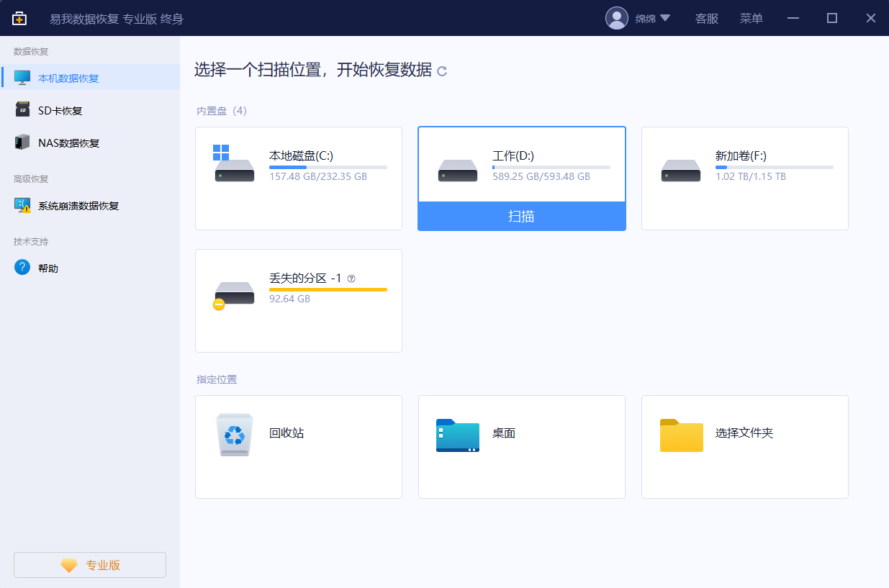Open the 菜单 menu
Viewport: 889px width, 588px height.
[752, 18]
